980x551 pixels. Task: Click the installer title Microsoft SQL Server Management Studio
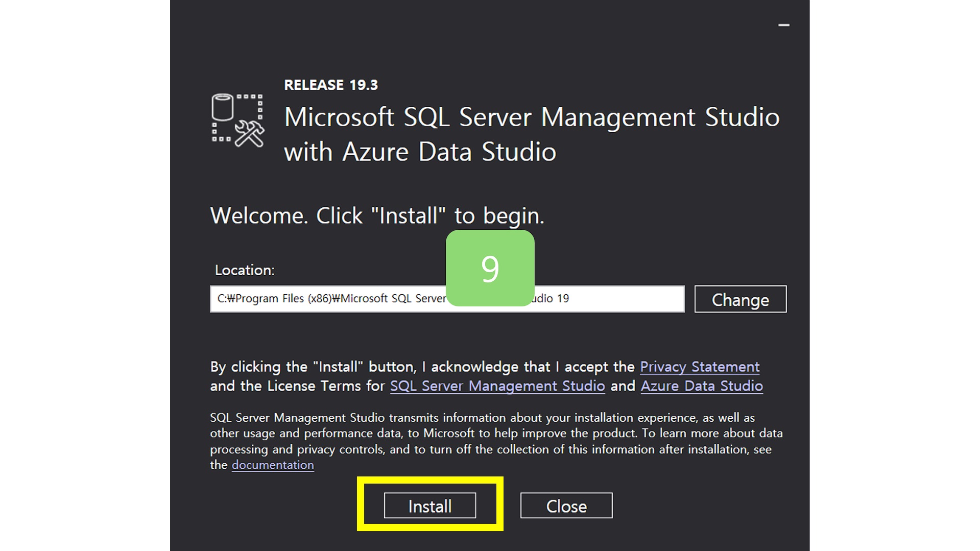click(x=531, y=117)
